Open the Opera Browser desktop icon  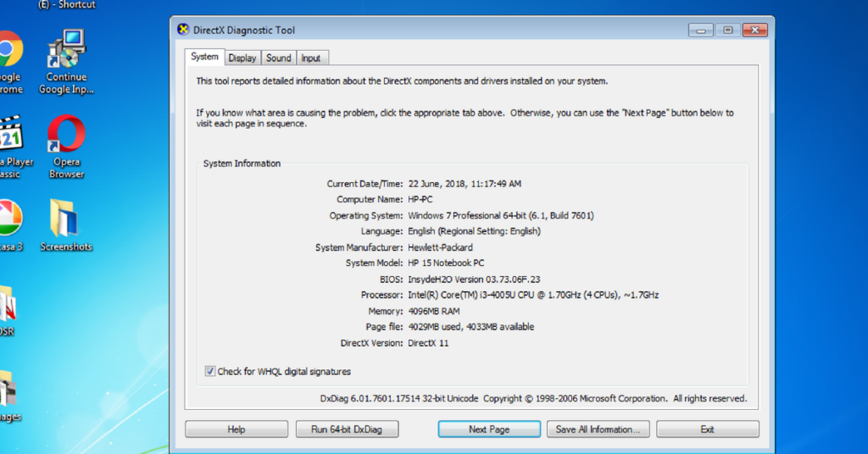pyautogui.click(x=66, y=147)
